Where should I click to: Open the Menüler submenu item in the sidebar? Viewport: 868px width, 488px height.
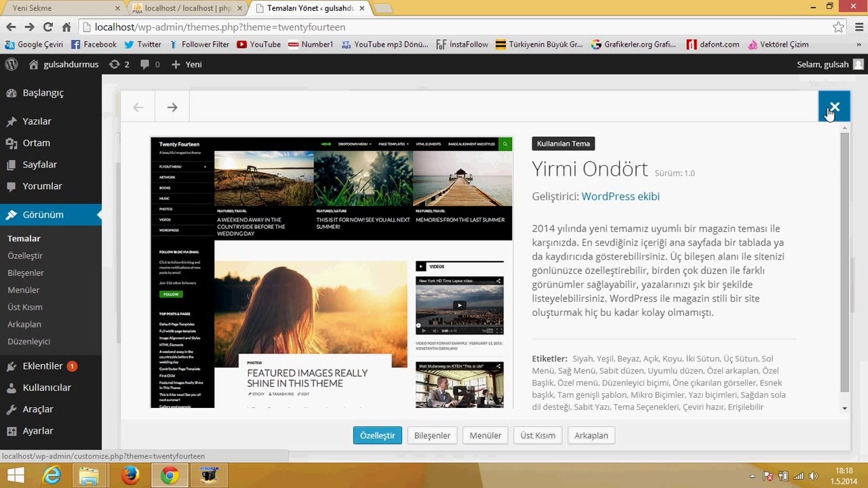24,290
